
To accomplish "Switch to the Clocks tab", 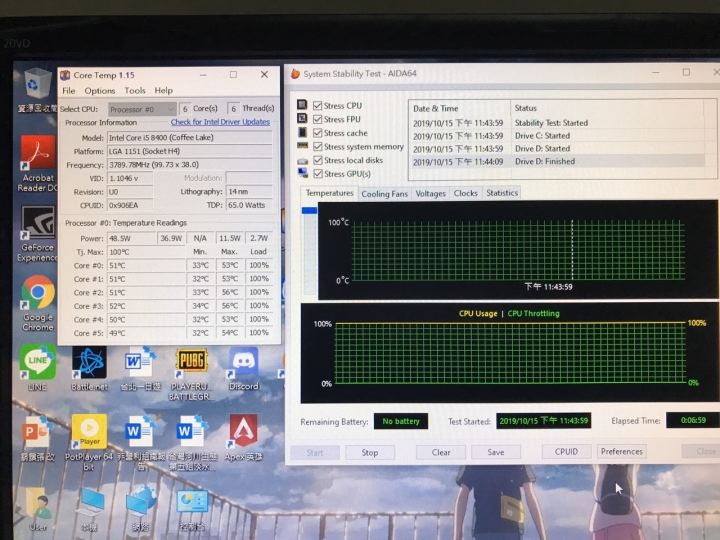I will point(465,193).
